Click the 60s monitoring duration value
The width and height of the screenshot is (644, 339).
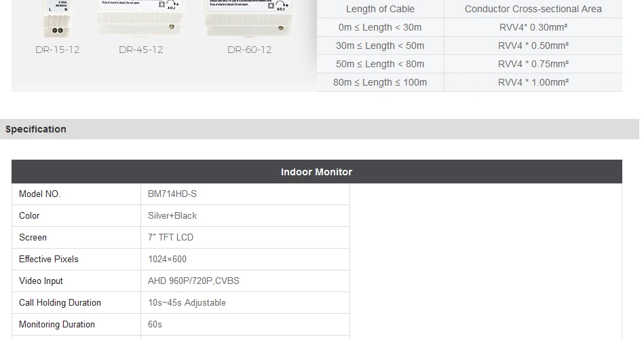pyautogui.click(x=155, y=325)
